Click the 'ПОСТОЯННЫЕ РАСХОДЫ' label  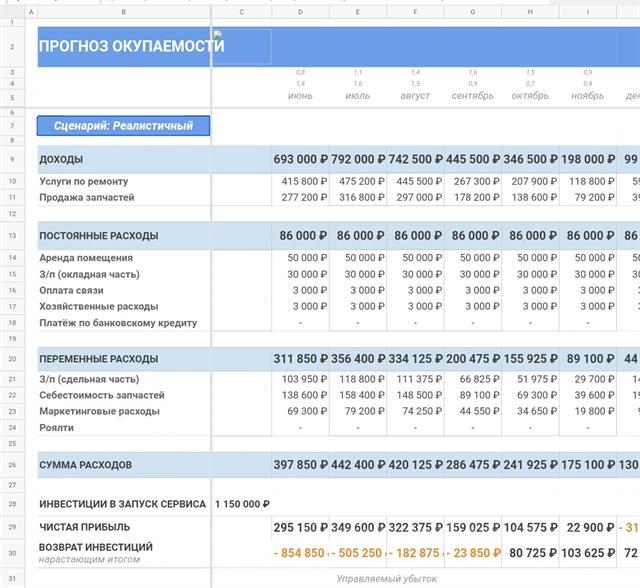[99, 236]
